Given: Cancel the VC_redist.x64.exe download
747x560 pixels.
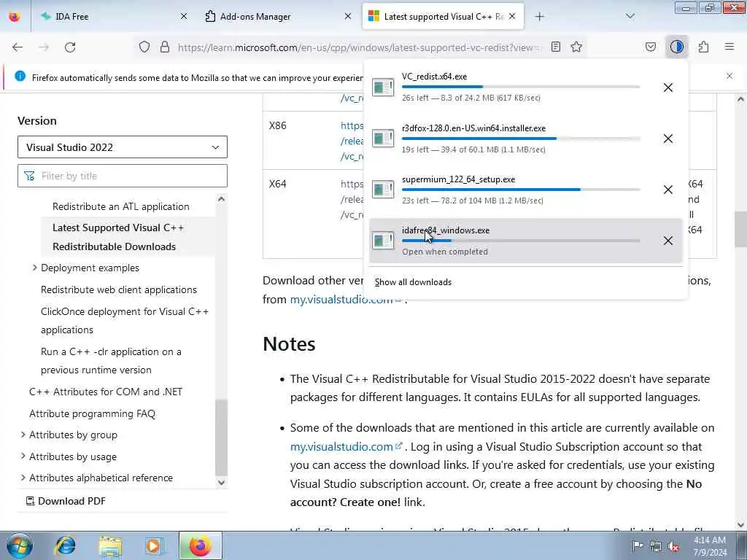Looking at the screenshot, I should (668, 87).
